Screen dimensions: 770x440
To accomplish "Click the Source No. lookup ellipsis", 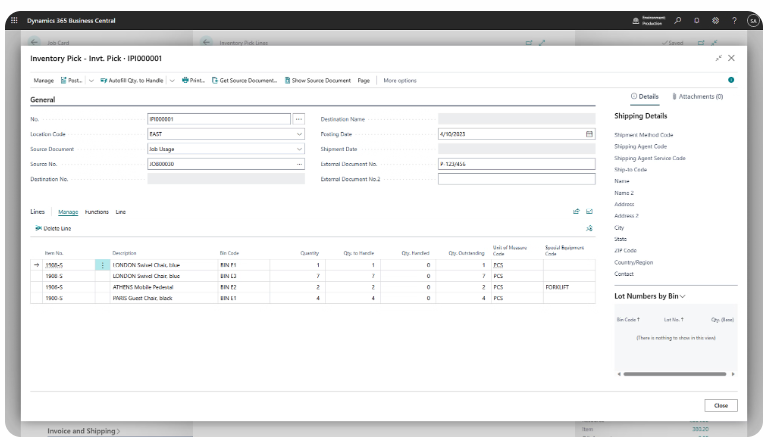I will pyautogui.click(x=299, y=164).
